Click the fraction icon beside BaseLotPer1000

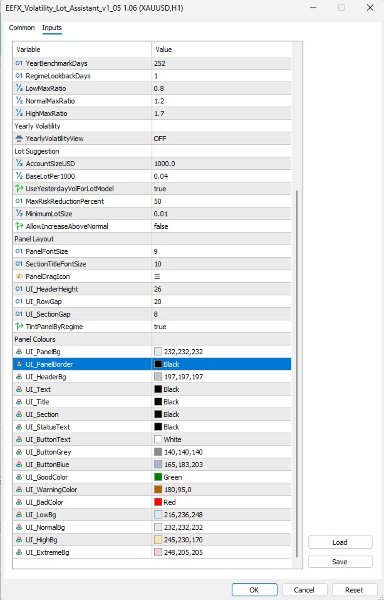coord(19,176)
